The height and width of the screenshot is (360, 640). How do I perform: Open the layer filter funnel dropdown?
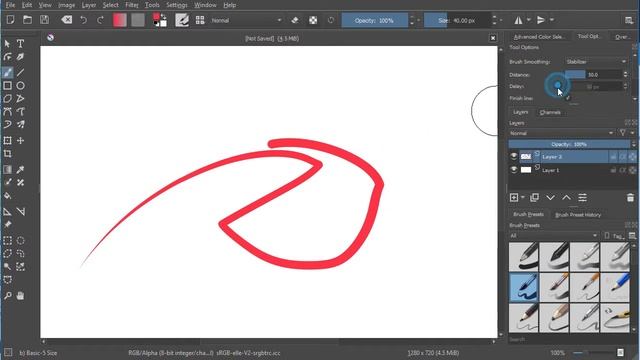coord(626,133)
